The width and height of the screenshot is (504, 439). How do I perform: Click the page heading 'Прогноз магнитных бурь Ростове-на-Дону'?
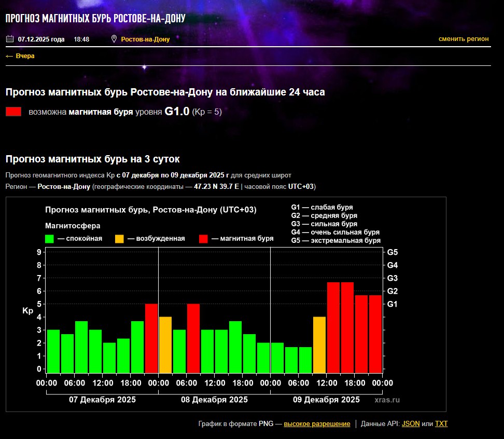[95, 19]
